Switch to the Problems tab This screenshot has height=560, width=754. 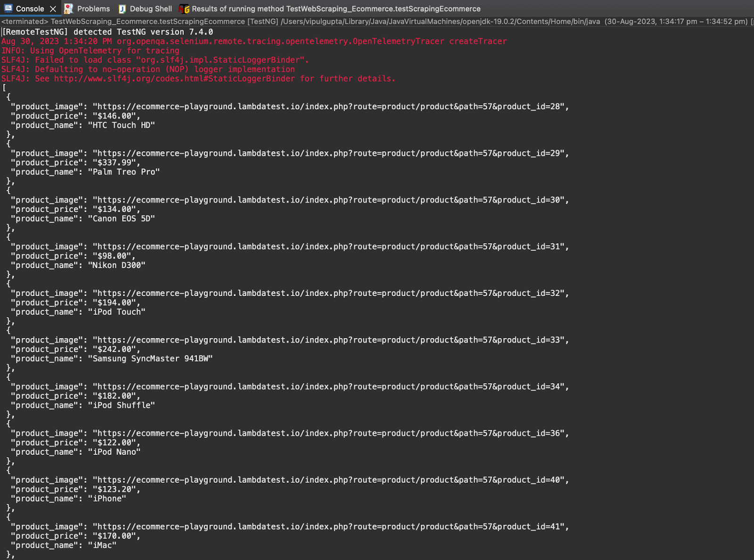click(x=93, y=8)
